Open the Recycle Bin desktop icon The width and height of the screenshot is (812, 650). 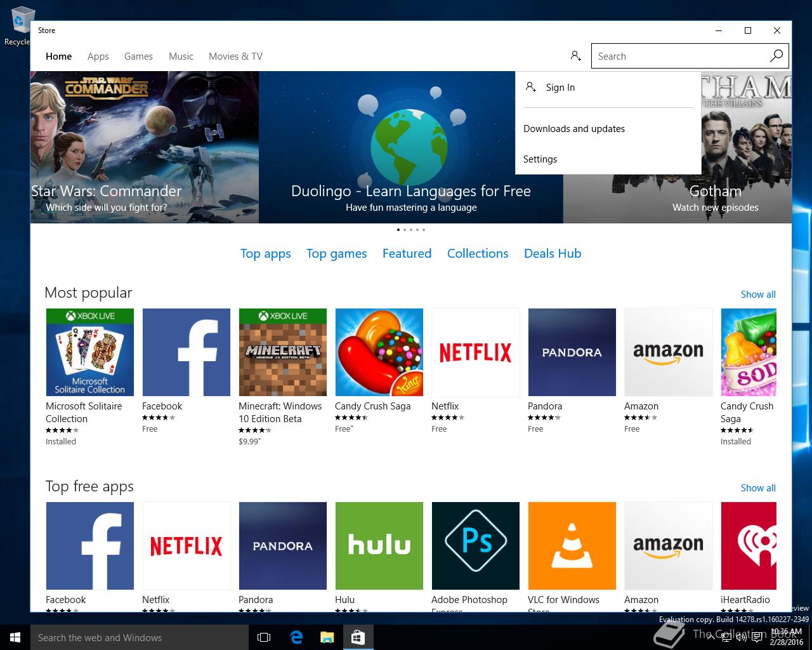coord(19,27)
